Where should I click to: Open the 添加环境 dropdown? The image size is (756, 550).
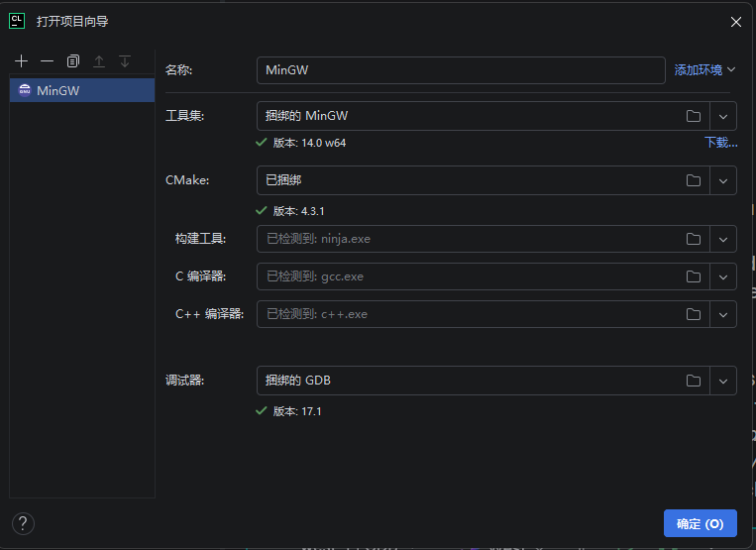[704, 70]
